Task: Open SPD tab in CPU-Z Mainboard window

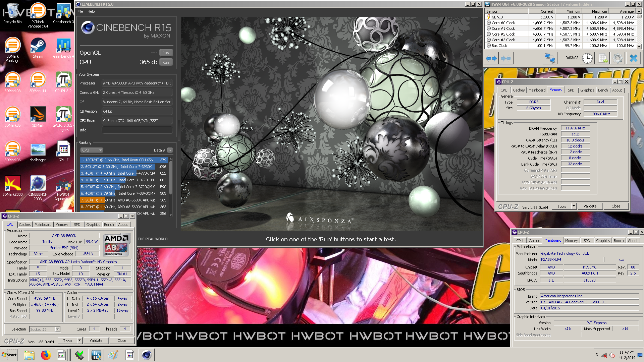Action: tap(587, 241)
